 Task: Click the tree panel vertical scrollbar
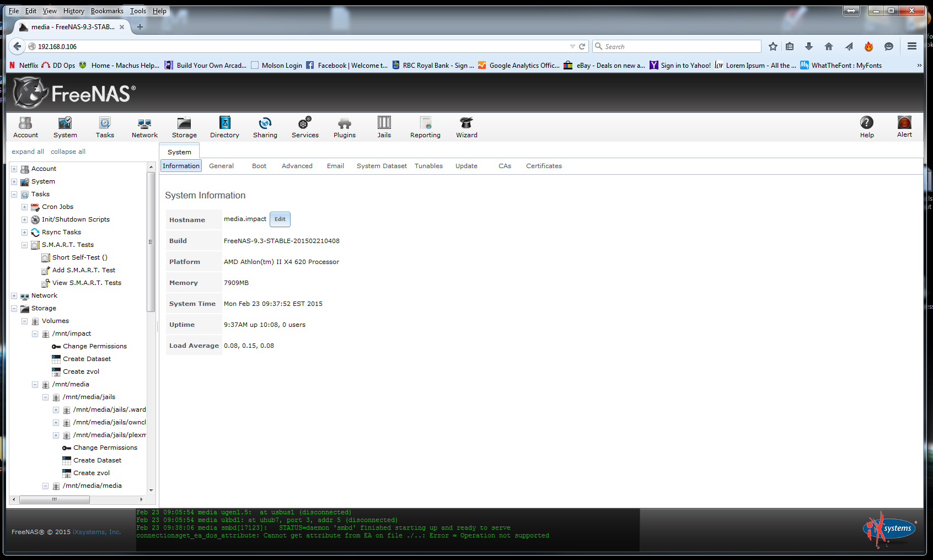pos(151,243)
